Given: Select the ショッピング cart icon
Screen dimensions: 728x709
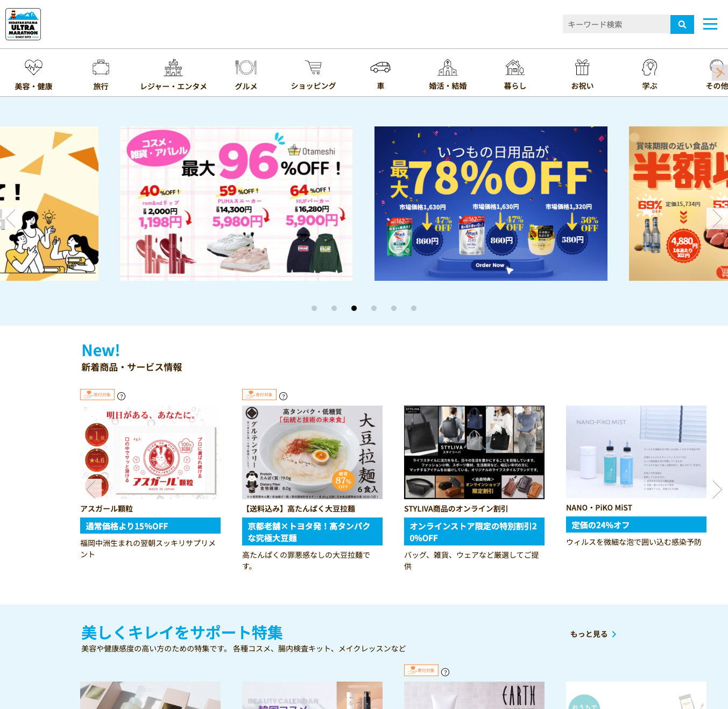Looking at the screenshot, I should point(313,67).
